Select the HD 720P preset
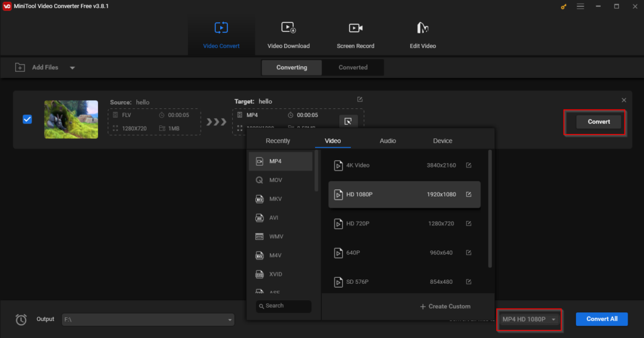The image size is (644, 338). (x=404, y=223)
